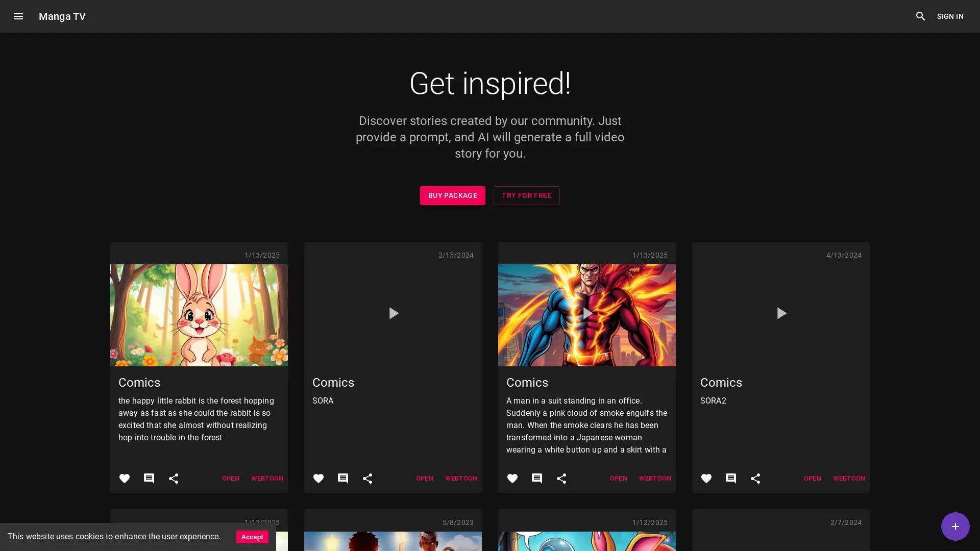Screen dimensions: 980x551
Task: Play the SORA video thumbnail
Action: coord(393,313)
